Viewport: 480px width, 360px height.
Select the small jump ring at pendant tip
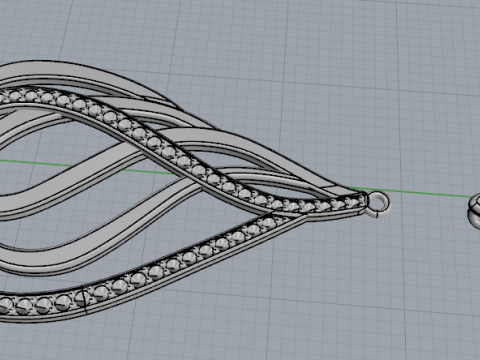click(x=378, y=204)
